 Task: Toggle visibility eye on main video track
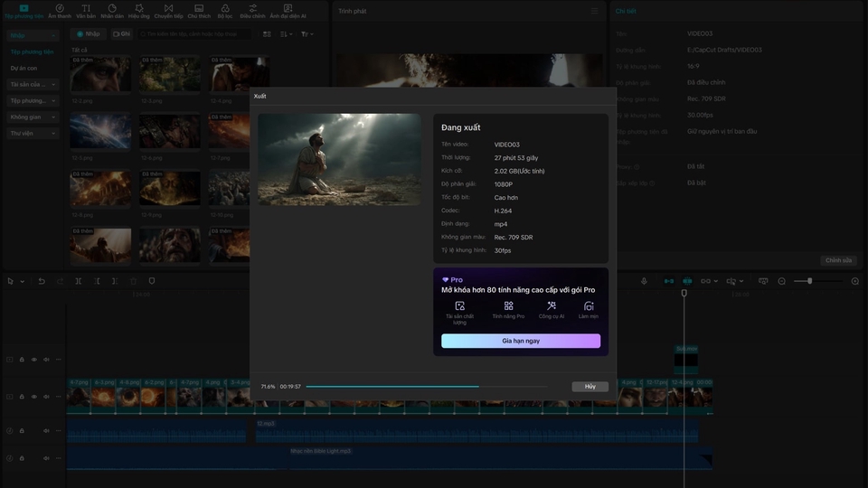(x=34, y=397)
